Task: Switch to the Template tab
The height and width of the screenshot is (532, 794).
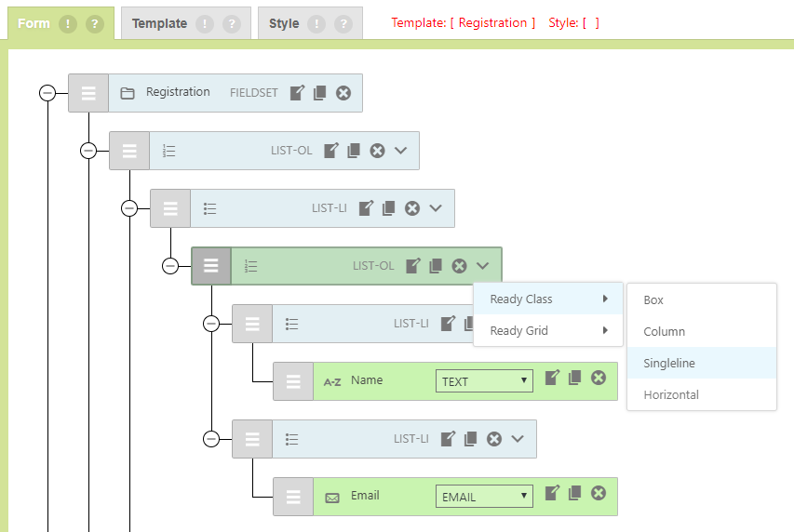Action: 159,23
